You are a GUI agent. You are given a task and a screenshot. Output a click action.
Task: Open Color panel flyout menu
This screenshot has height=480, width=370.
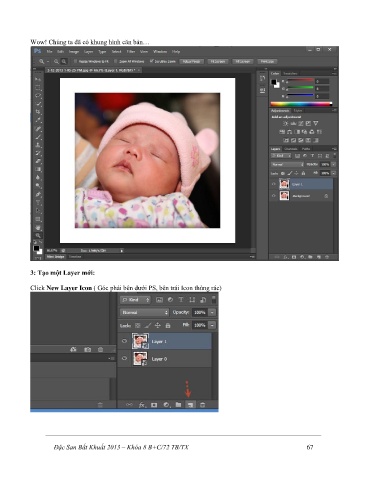[x=334, y=73]
